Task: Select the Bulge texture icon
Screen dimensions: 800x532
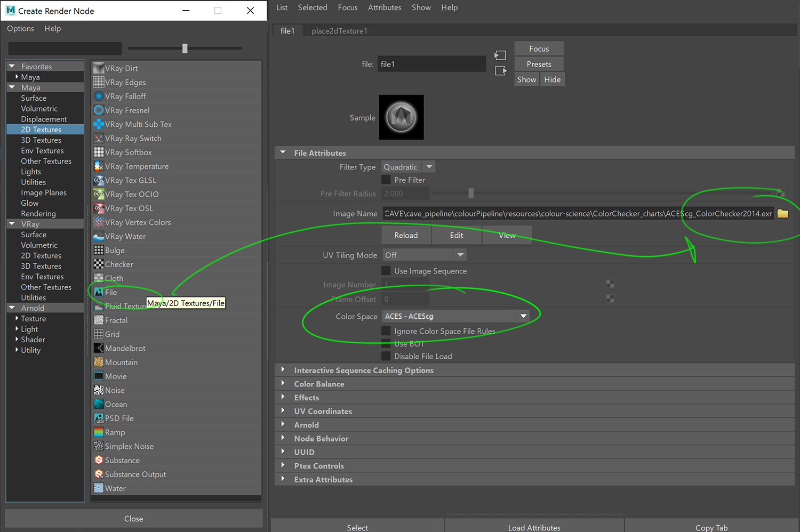Action: click(99, 250)
